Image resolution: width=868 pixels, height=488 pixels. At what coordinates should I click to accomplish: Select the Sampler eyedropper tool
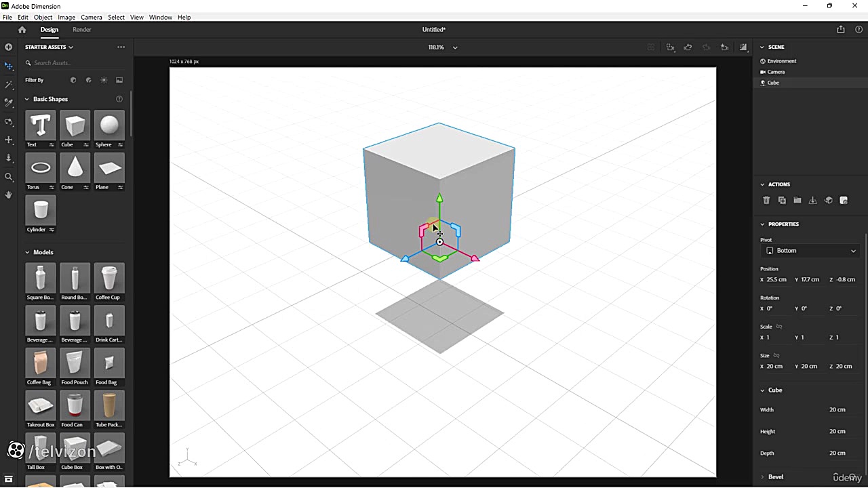pos(9,103)
